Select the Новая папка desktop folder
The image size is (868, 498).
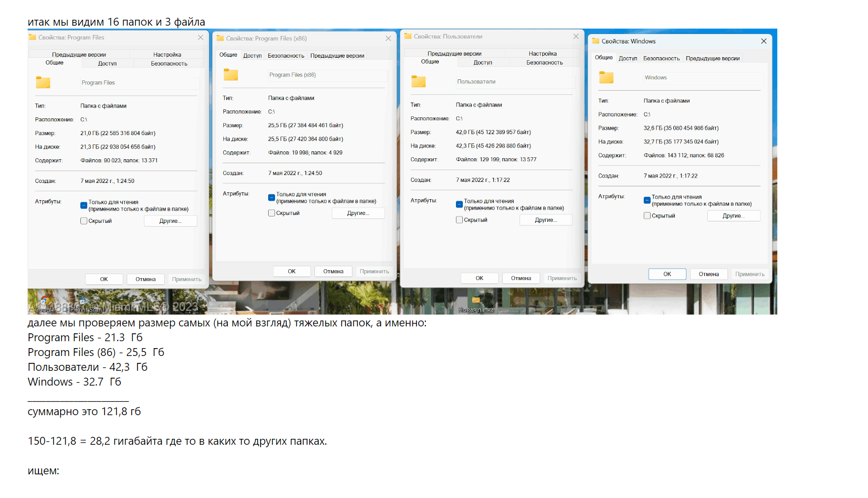pyautogui.click(x=476, y=305)
